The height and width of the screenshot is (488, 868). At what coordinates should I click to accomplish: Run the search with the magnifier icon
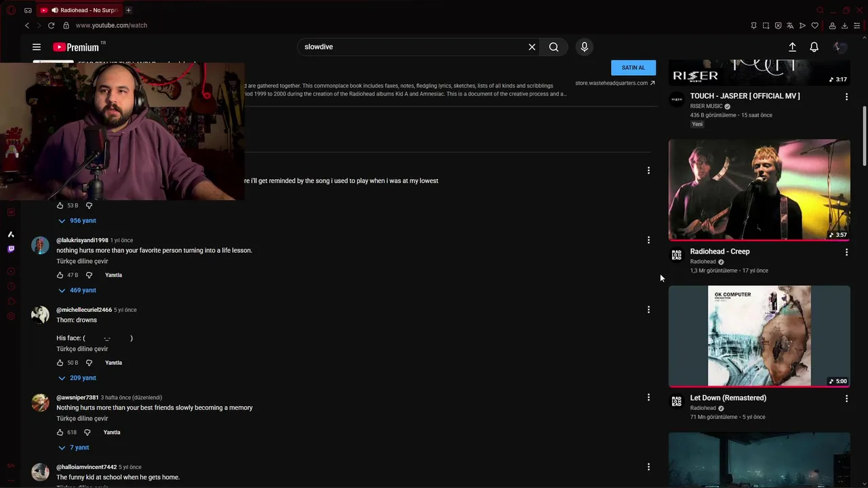[554, 47]
